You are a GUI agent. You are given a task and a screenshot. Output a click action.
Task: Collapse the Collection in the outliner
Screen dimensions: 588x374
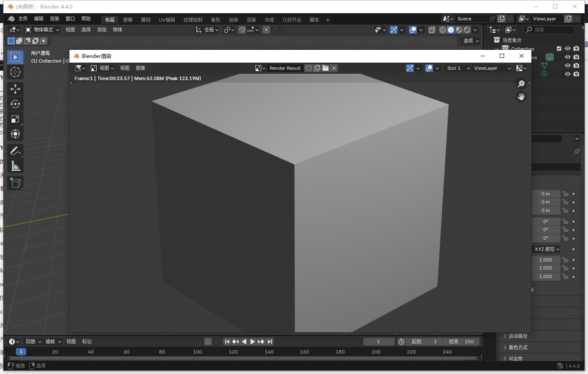coord(497,48)
